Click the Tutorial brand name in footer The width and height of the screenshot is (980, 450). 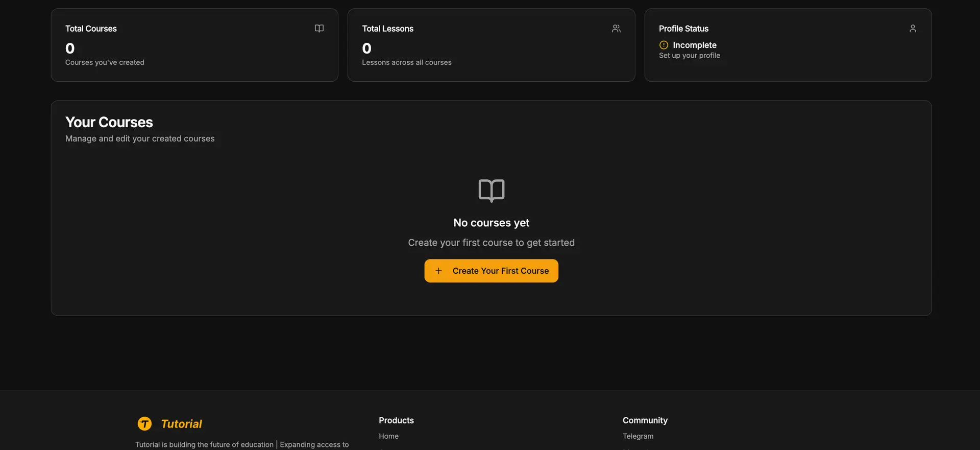click(181, 424)
